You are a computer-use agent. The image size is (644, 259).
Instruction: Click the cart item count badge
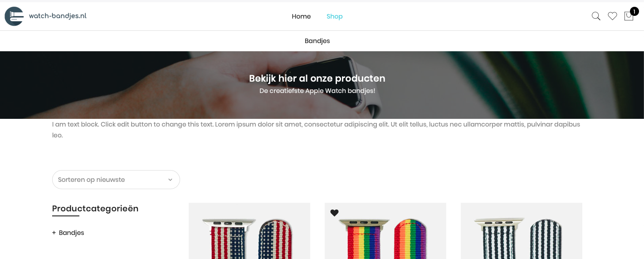(x=634, y=11)
